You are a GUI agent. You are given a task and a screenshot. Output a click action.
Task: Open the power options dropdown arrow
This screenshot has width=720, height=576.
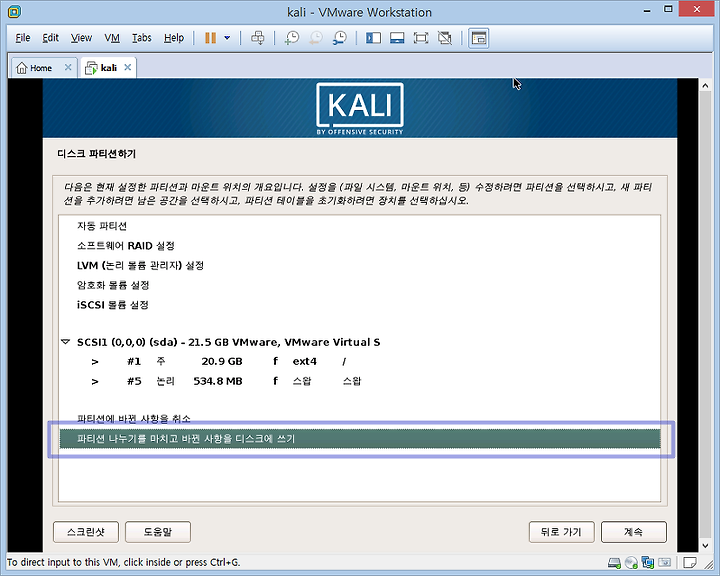tap(227, 38)
